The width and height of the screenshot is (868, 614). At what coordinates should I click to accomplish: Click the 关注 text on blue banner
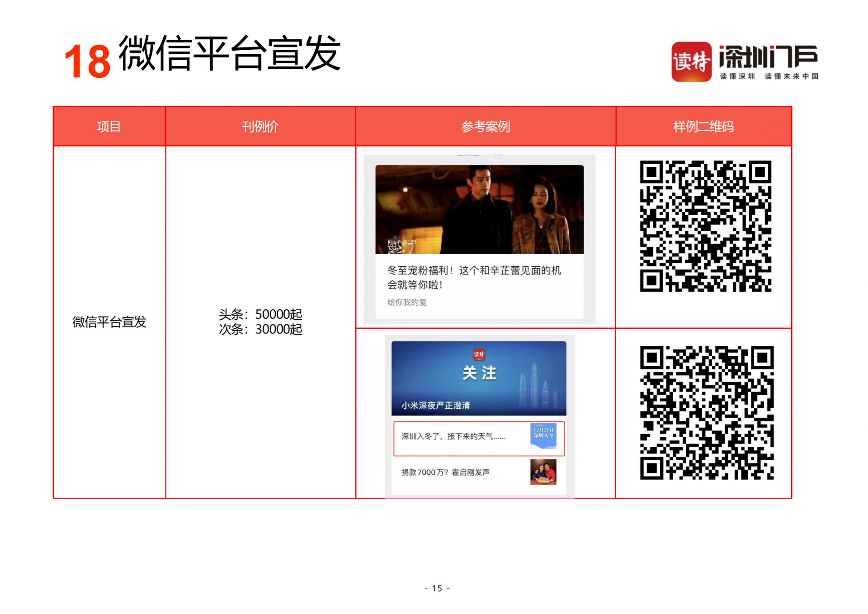point(479,373)
